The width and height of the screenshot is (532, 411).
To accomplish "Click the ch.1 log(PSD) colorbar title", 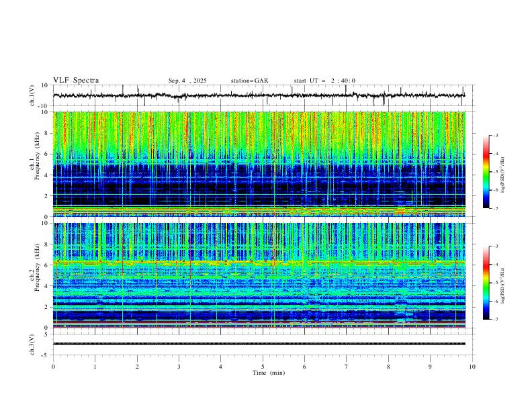I will [504, 175].
